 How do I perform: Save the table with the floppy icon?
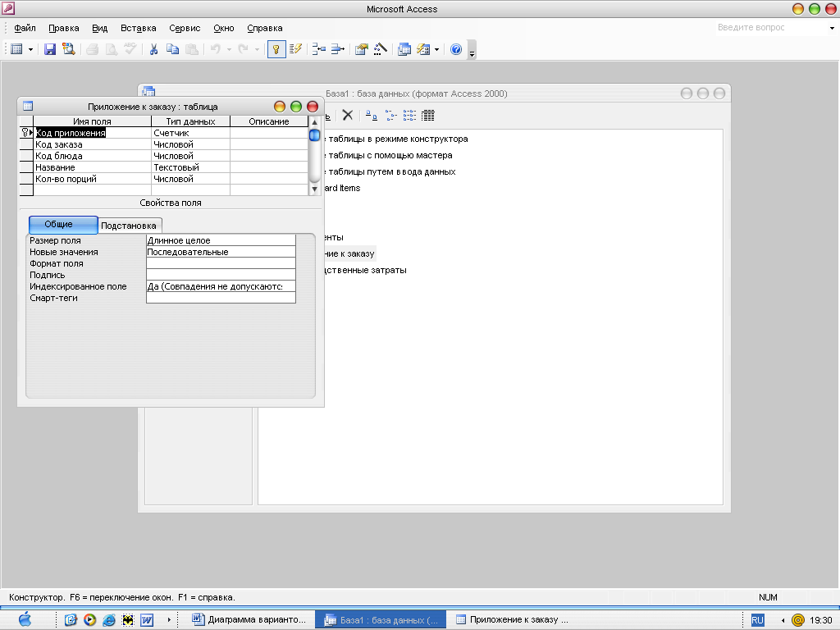point(50,49)
